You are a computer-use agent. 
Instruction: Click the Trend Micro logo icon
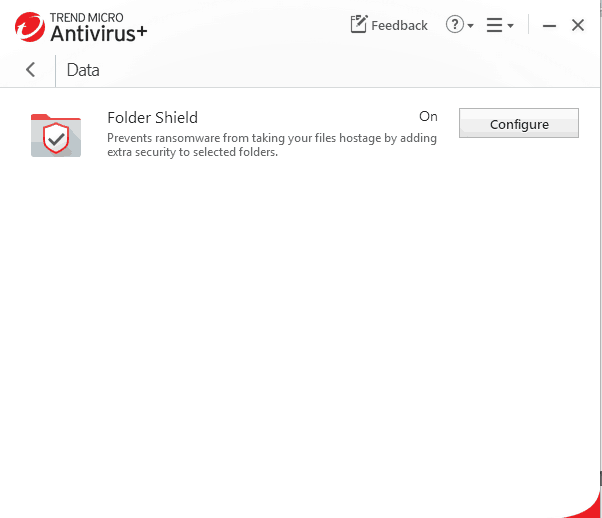click(30, 27)
